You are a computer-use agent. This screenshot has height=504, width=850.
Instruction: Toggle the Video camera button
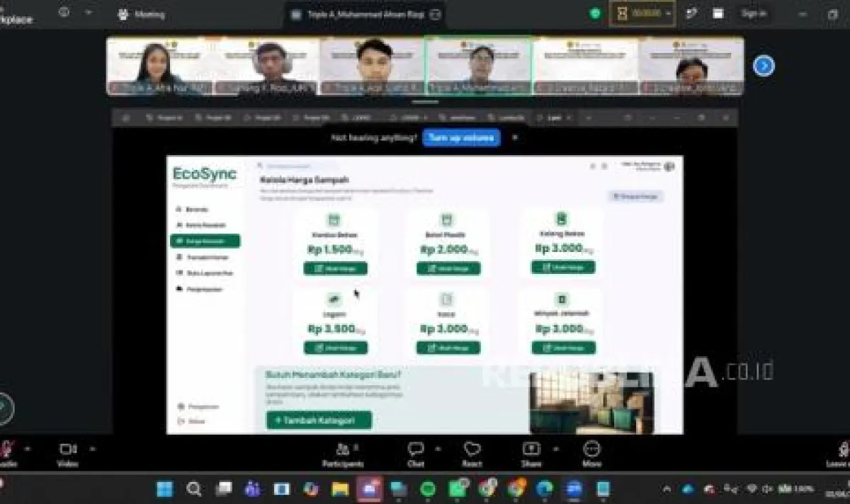coord(67,454)
